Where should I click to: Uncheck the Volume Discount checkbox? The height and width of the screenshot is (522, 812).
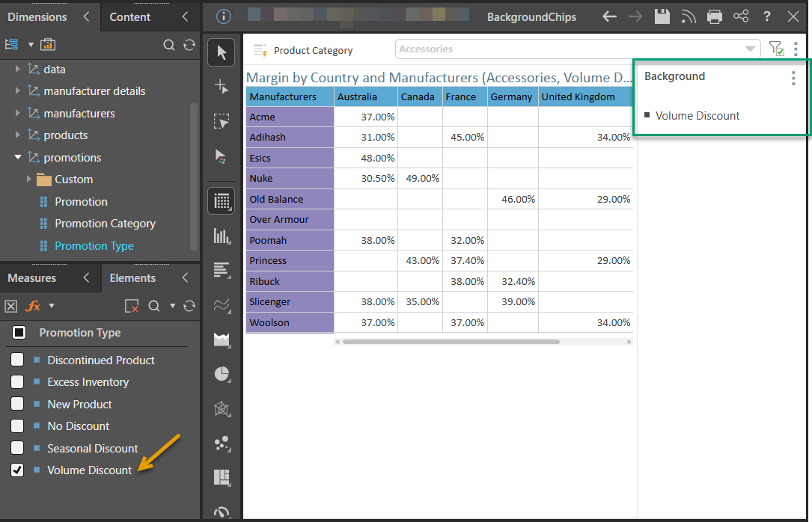tap(17, 470)
